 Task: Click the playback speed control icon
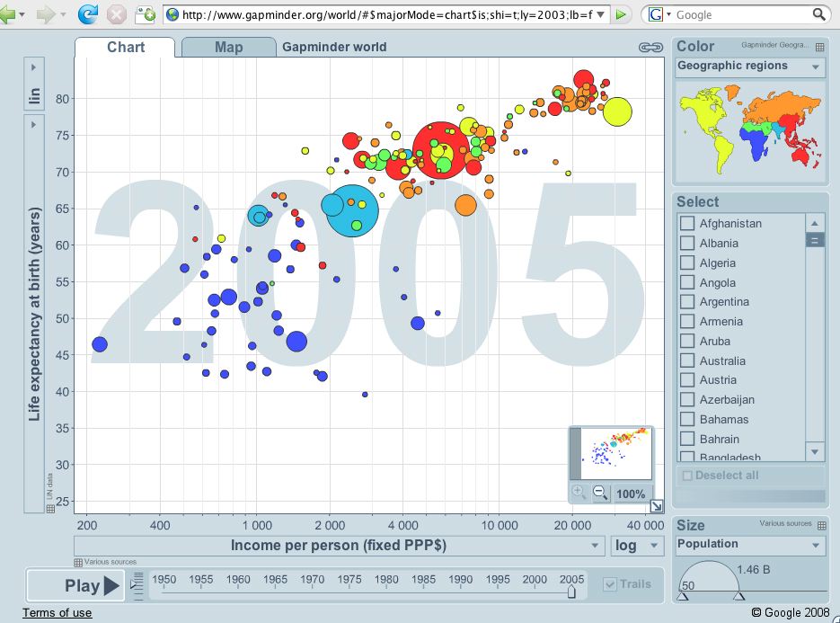tap(137, 585)
